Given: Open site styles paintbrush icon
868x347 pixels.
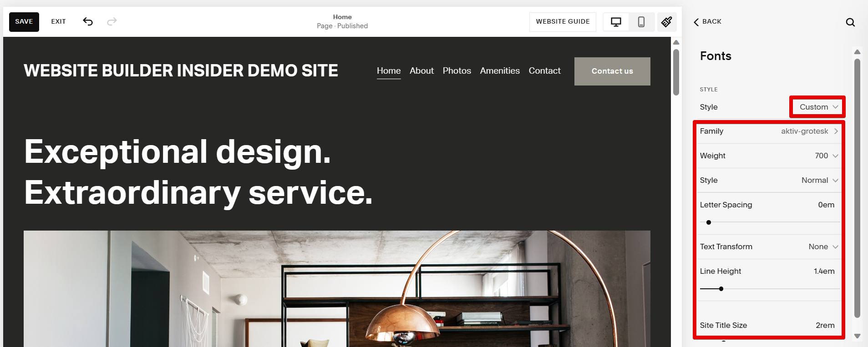Looking at the screenshot, I should 667,22.
